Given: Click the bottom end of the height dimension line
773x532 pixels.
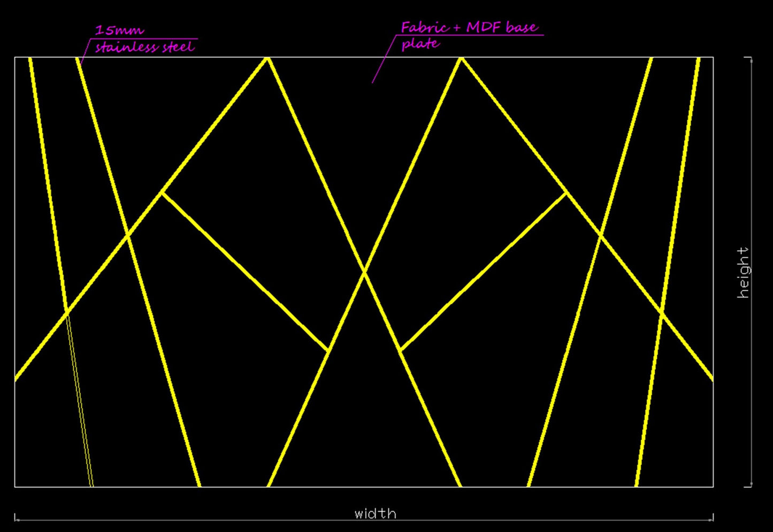Looking at the screenshot, I should (x=751, y=486).
